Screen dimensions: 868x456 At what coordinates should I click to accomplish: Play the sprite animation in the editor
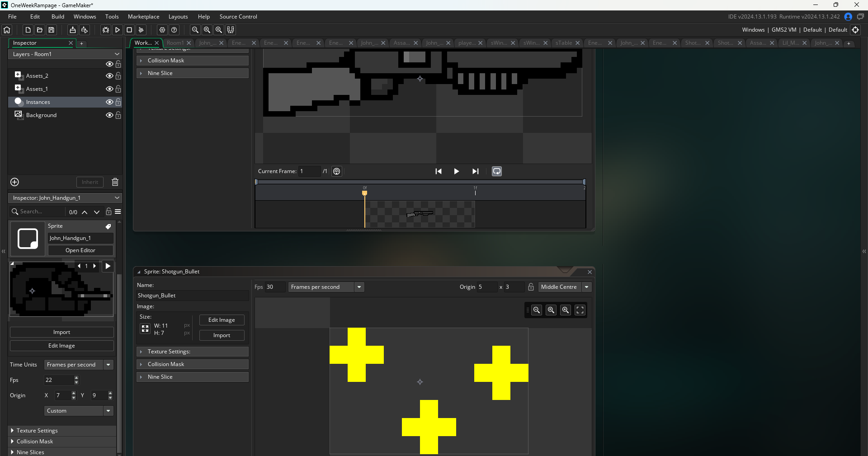pos(457,171)
